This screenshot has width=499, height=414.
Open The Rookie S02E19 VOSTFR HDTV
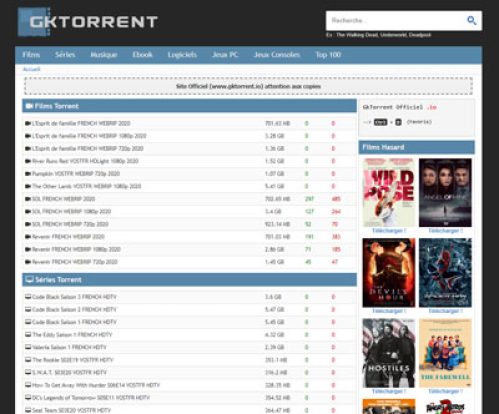[x=73, y=360]
